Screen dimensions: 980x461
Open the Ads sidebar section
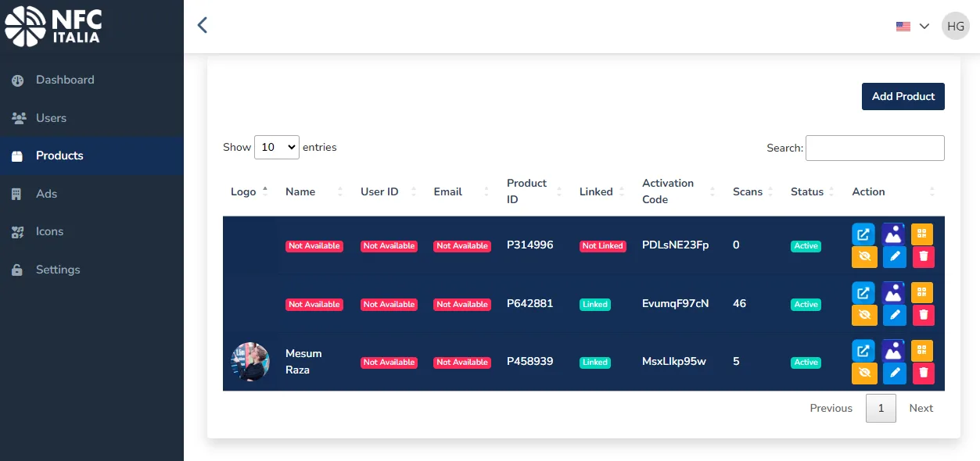tap(46, 194)
